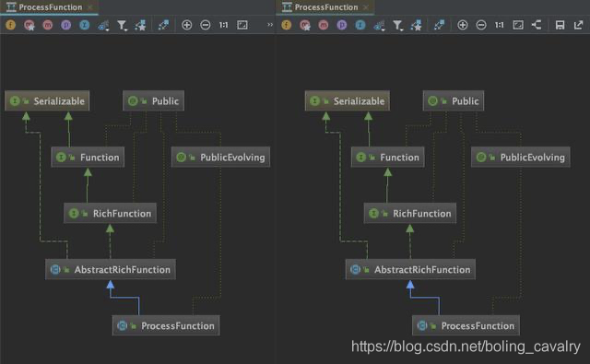590x364 pixels.
Task: Toggle Methods display in left diagram toolbar
Action: (x=47, y=25)
